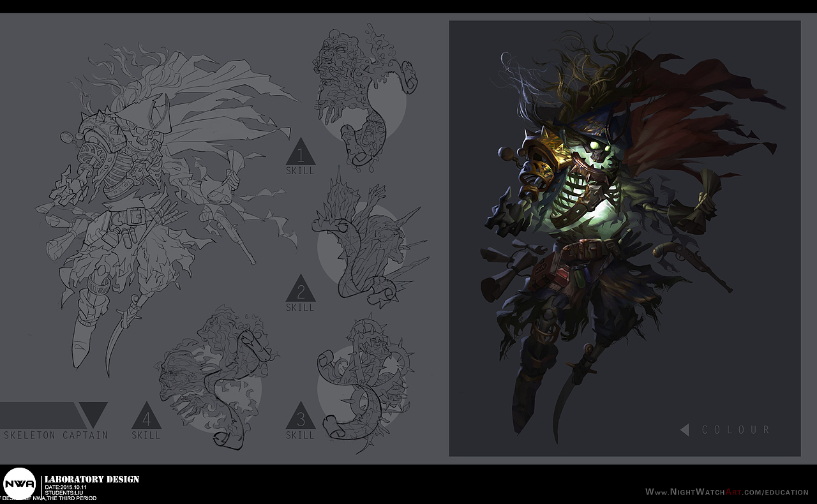Click the SKELETON CAPTAIN label

[56, 435]
